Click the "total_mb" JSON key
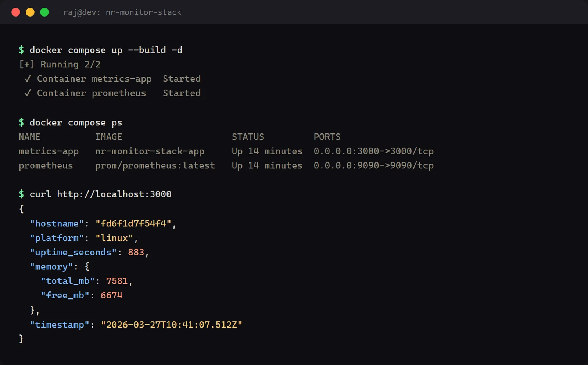The height and width of the screenshot is (365, 588). (x=68, y=281)
